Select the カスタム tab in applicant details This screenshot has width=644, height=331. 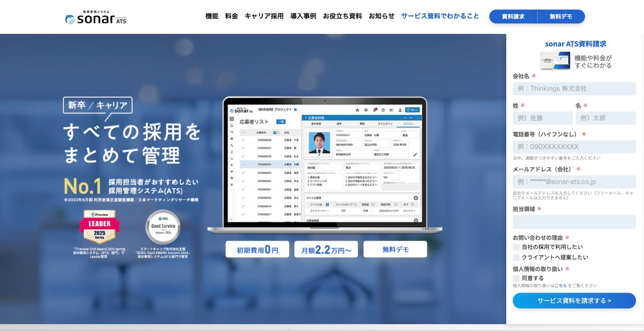(408, 124)
